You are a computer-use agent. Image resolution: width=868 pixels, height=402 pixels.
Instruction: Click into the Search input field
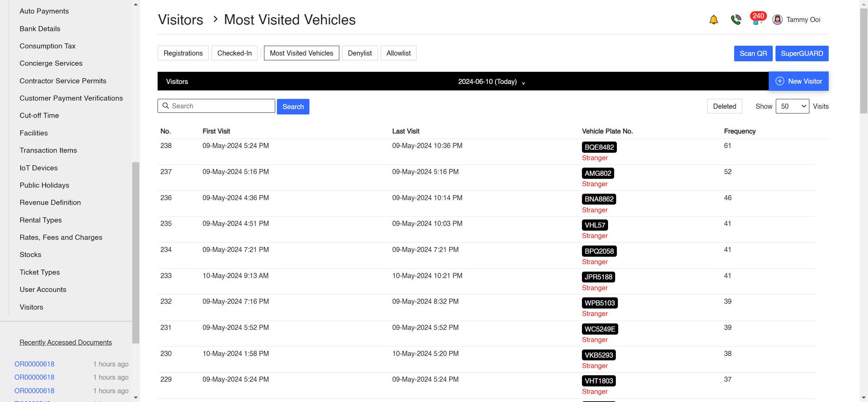pyautogui.click(x=220, y=106)
